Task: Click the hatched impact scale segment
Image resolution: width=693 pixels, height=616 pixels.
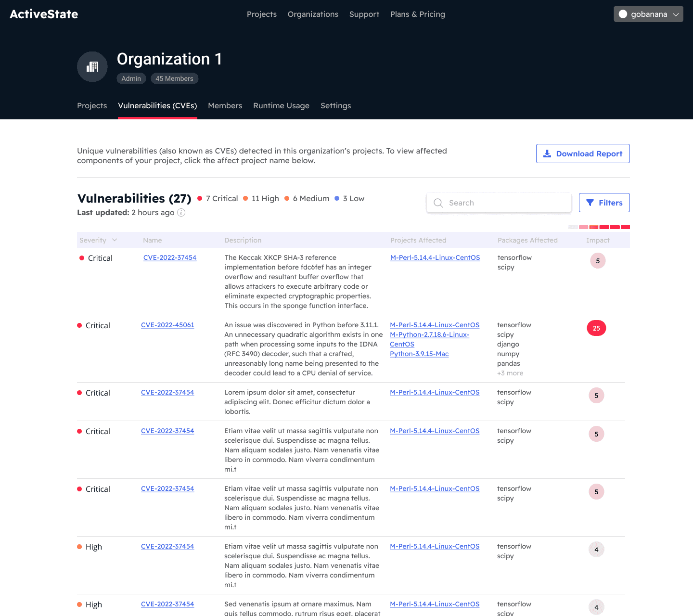Action: click(594, 227)
